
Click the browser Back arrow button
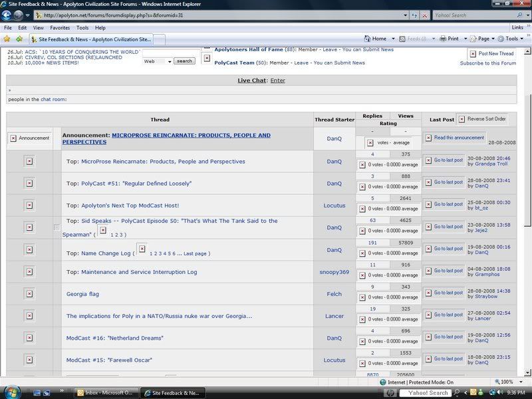pyautogui.click(x=7, y=15)
